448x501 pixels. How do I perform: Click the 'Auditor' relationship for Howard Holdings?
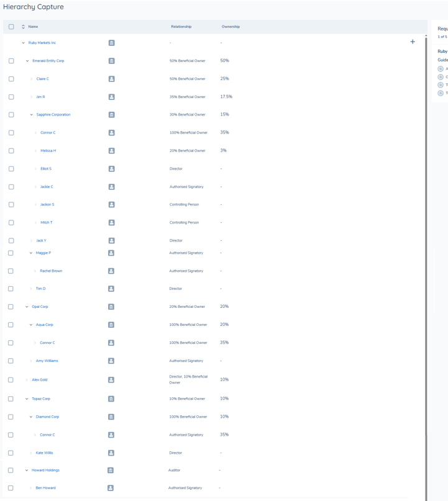(x=174, y=471)
